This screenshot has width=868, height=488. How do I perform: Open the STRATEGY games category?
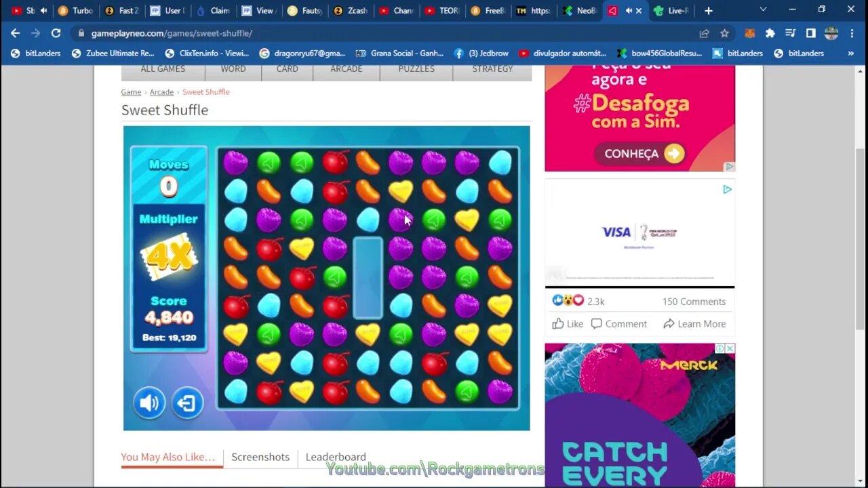(492, 70)
